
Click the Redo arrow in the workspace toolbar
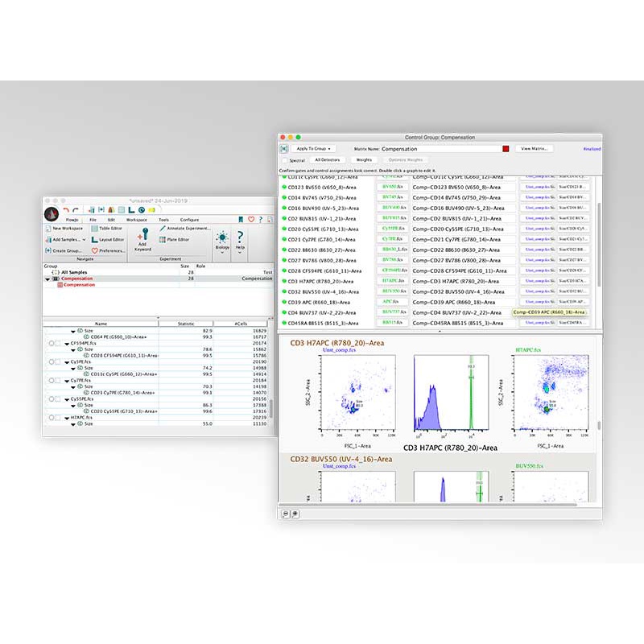point(76,210)
